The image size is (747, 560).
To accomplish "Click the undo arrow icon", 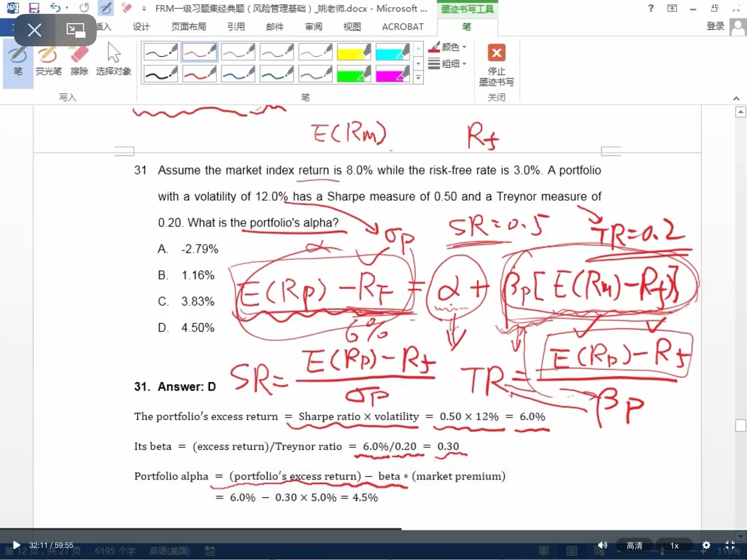I will 55,8.
